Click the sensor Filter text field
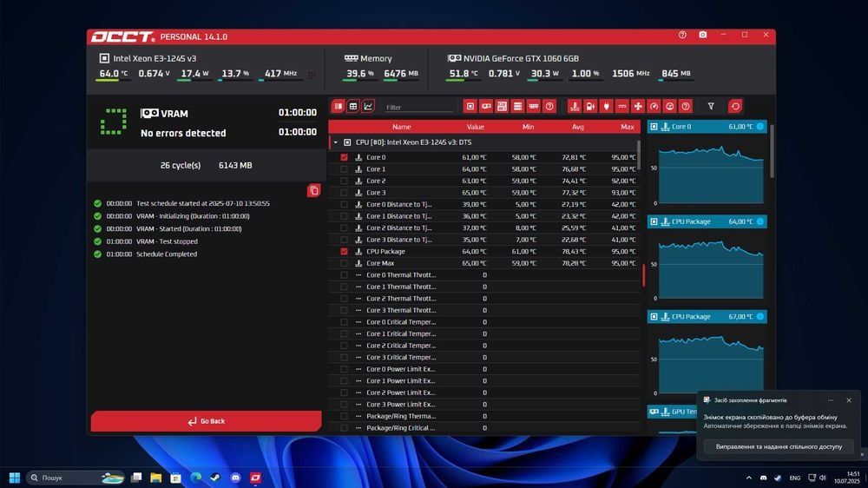 click(x=419, y=108)
